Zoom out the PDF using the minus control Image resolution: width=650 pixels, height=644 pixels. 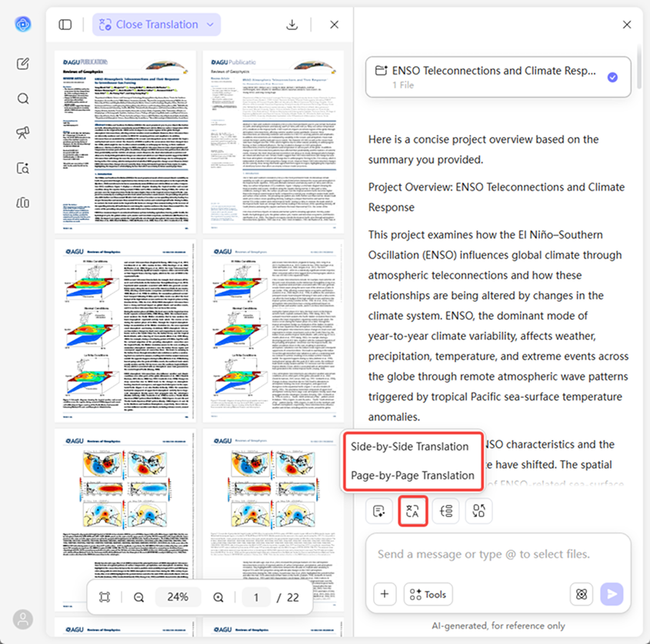coord(140,597)
